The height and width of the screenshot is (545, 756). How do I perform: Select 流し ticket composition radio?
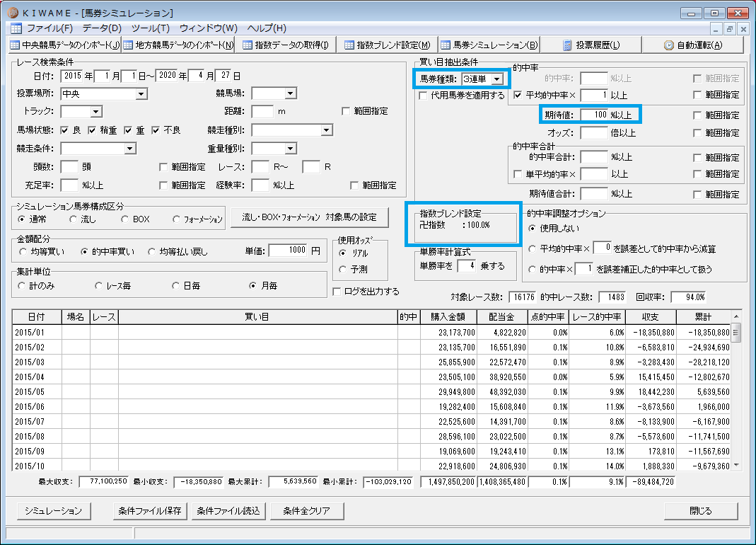pos(73,219)
